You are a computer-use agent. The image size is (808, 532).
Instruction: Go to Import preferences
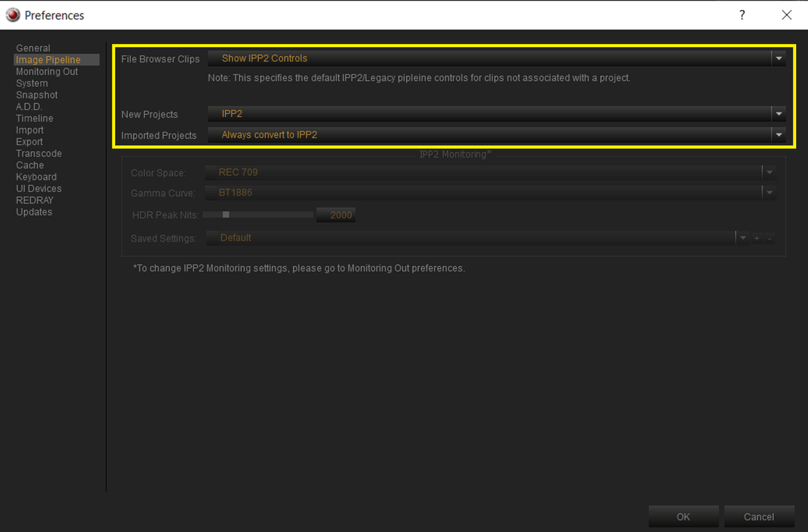pyautogui.click(x=30, y=130)
